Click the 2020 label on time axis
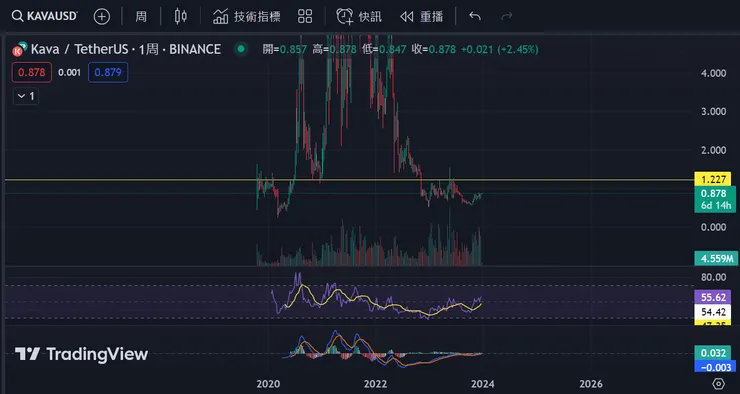Screen dimensions: 740x394 (x=269, y=384)
